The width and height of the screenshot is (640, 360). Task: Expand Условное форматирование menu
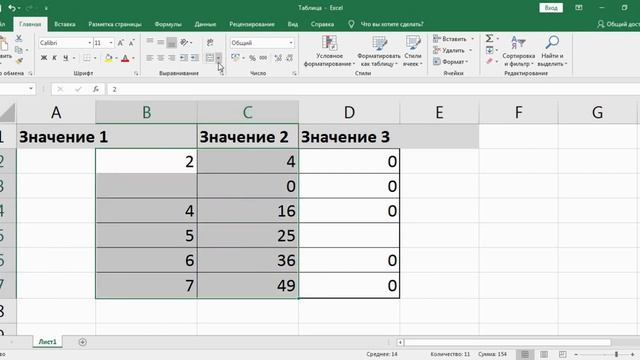[329, 51]
